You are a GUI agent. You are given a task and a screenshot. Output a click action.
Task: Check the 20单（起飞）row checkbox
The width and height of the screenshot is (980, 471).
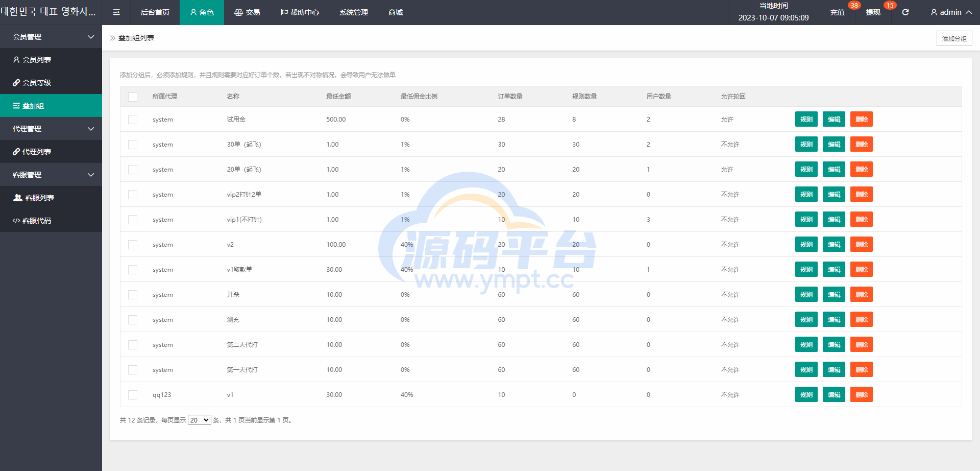(x=133, y=170)
